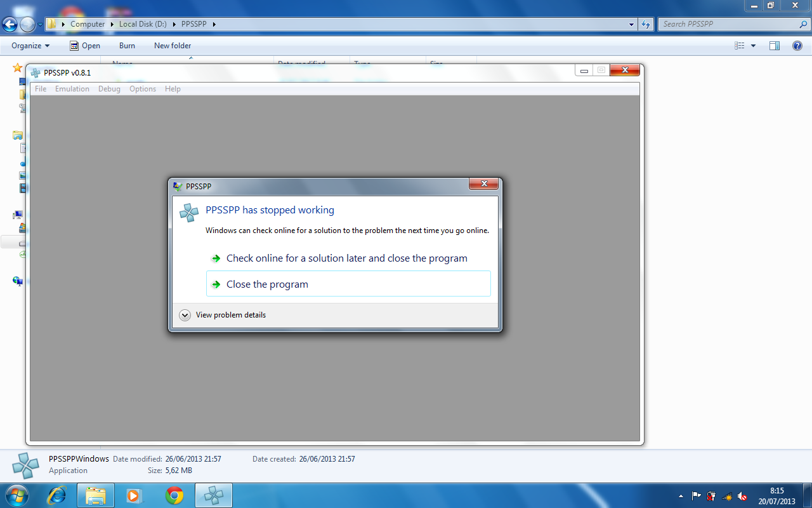
Task: Click the volume speaker tray icon
Action: point(743,496)
